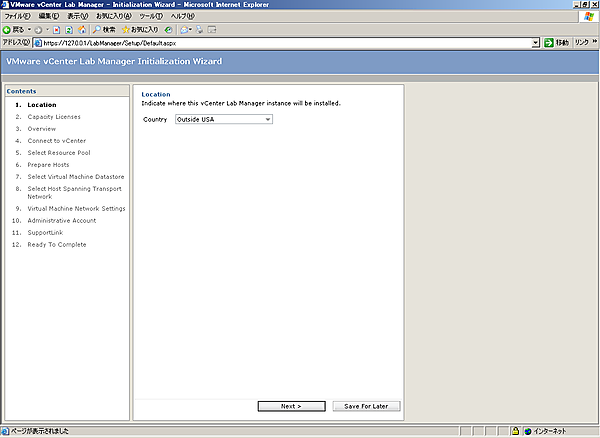Click the Windows flag logo throbber
Screen dimensions: 600x438
589,16
